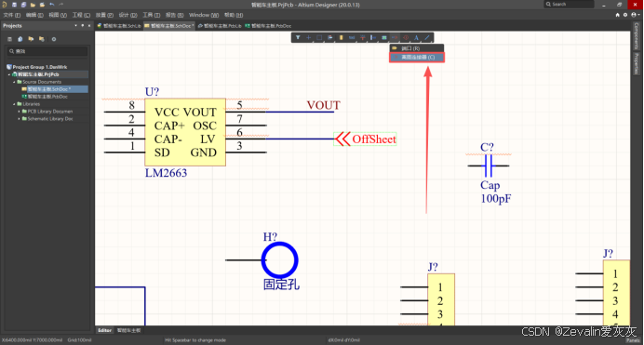
Task: Select the plus (move) tool in active bar
Action: tap(308, 38)
